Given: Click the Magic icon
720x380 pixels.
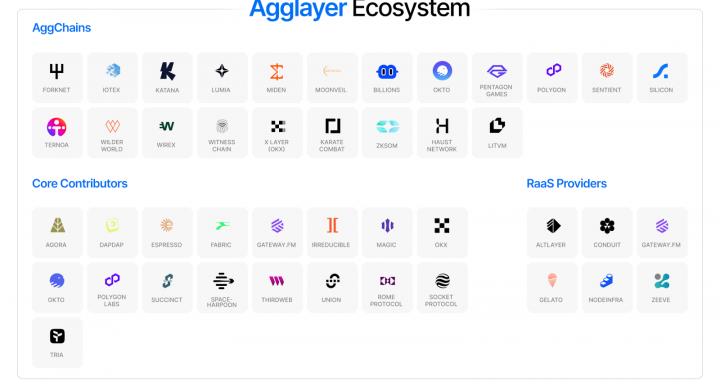Looking at the screenshot, I should (387, 225).
